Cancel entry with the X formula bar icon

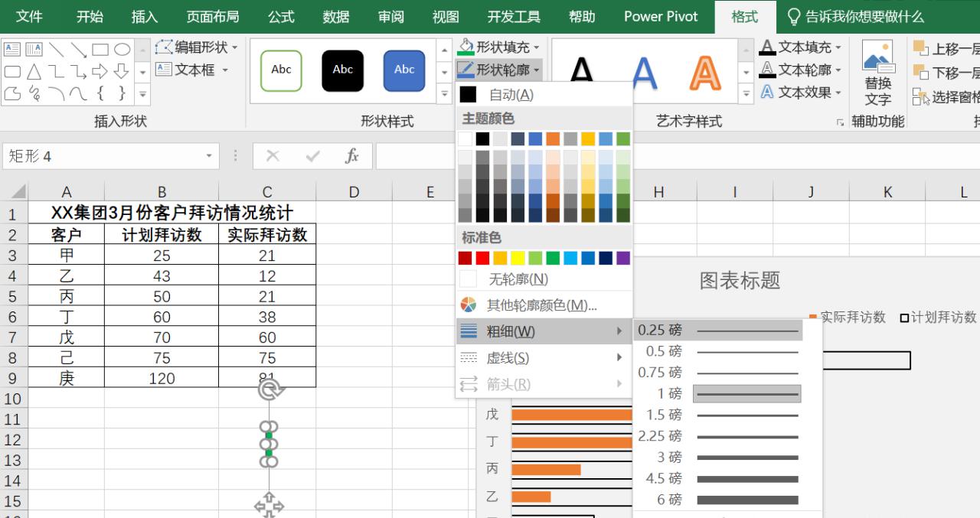click(273, 156)
